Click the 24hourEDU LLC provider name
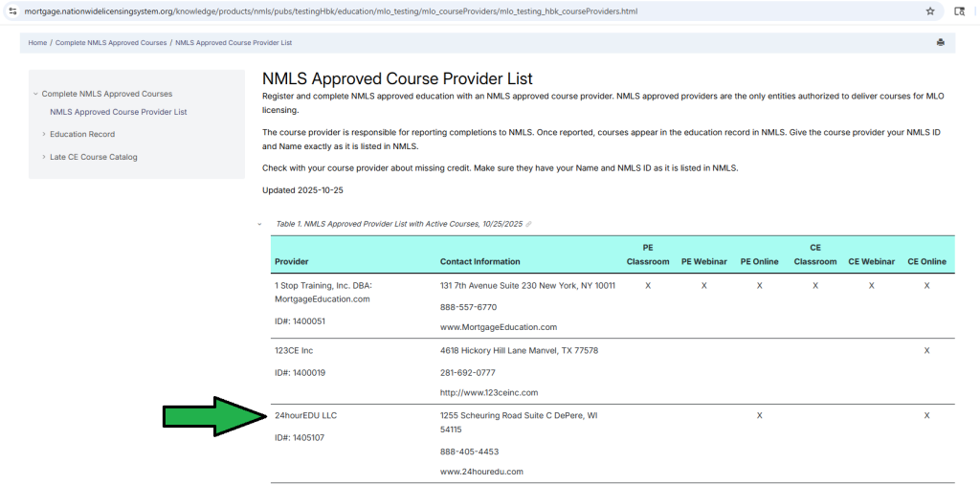The height and width of the screenshot is (485, 980). pos(306,415)
